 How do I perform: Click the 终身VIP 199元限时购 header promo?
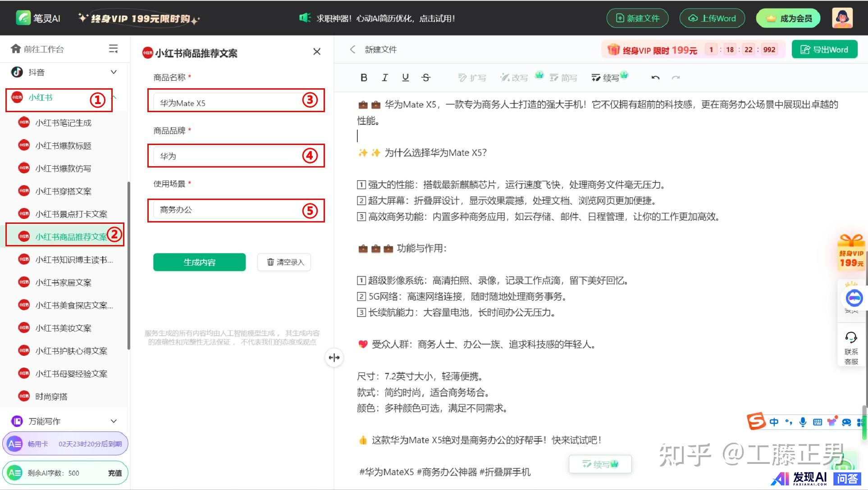[139, 18]
